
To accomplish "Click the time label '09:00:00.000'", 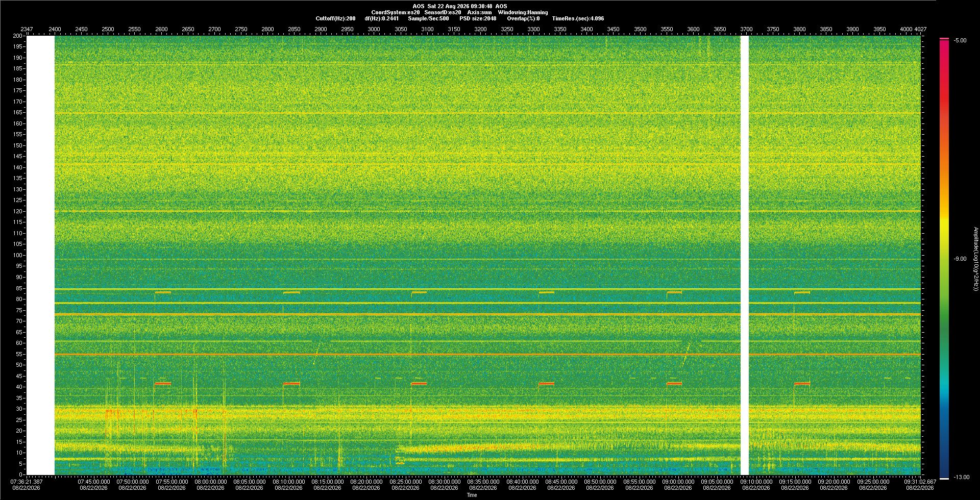I will click(x=678, y=481).
